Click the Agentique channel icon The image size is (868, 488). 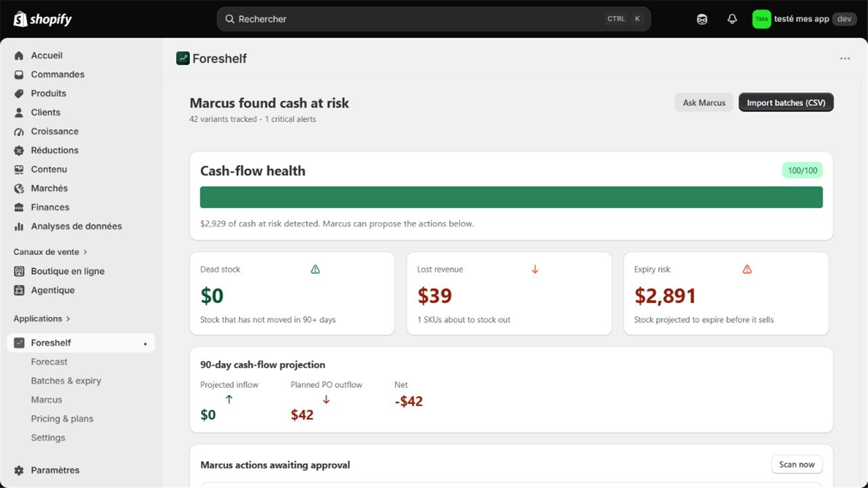(19, 290)
